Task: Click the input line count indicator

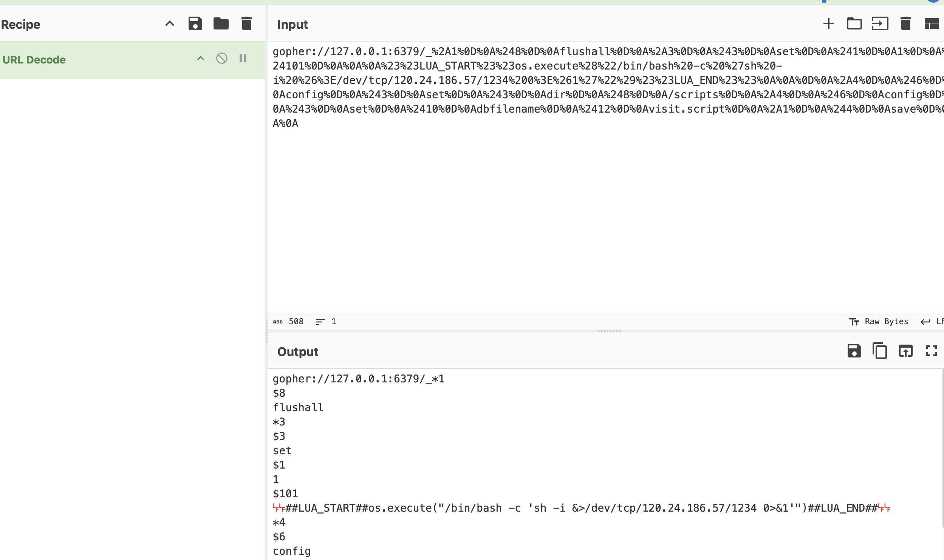Action: (326, 322)
